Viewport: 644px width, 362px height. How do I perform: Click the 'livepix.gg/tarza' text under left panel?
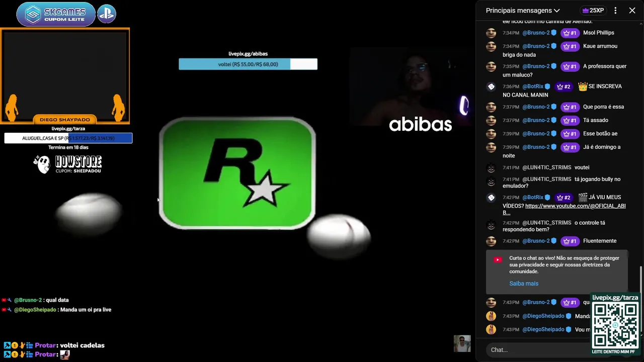pyautogui.click(x=68, y=129)
